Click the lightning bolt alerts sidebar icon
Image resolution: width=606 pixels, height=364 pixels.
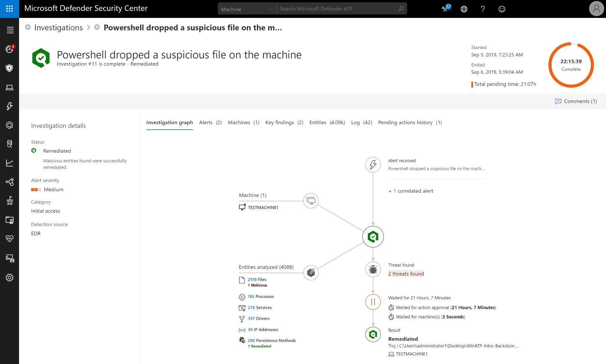click(x=10, y=106)
